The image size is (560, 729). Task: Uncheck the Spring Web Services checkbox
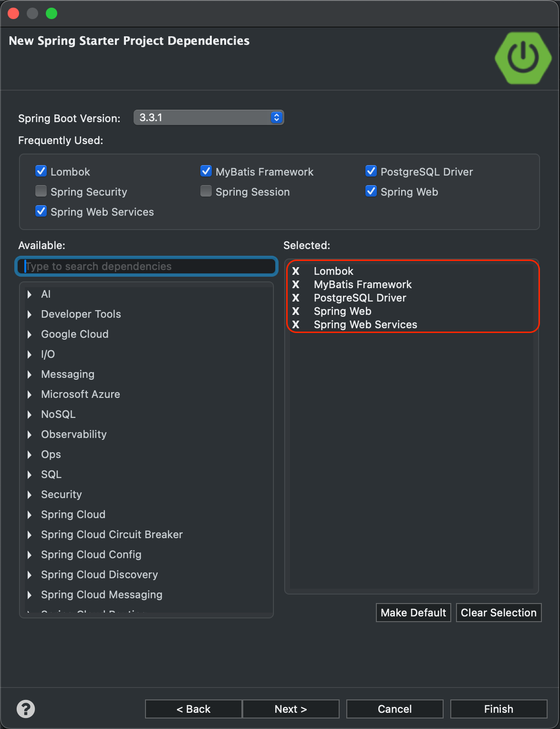(x=41, y=211)
